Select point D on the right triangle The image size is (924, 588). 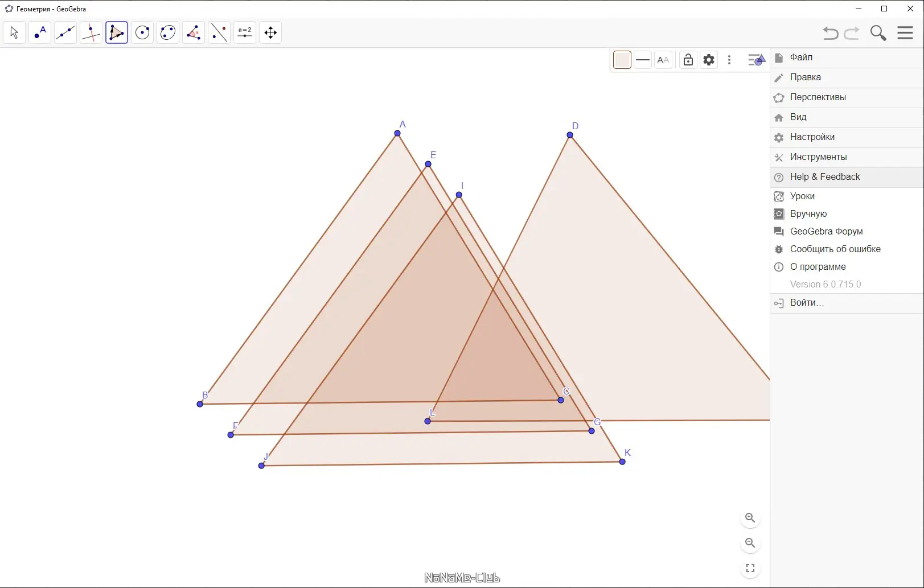[570, 135]
